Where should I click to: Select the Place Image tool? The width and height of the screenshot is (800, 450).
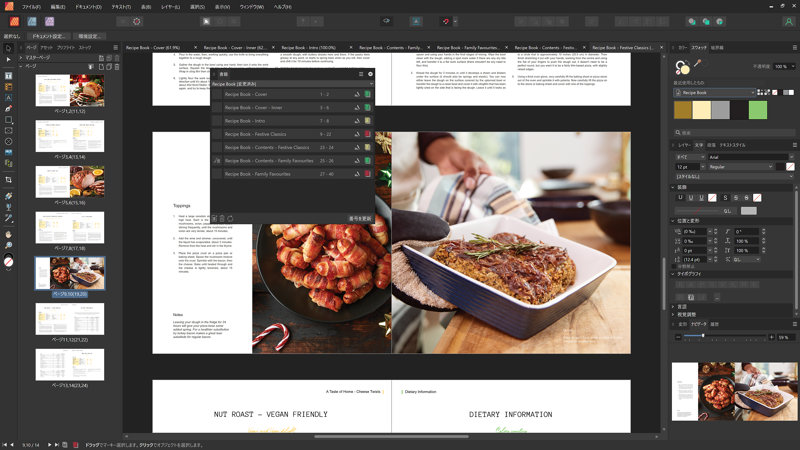click(8, 152)
